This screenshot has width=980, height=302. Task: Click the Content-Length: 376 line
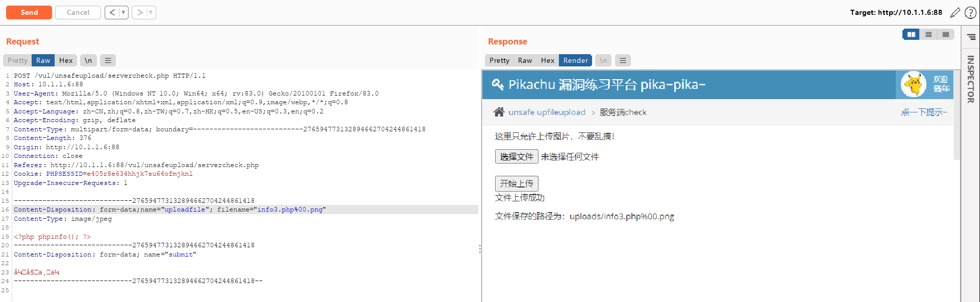[x=53, y=138]
